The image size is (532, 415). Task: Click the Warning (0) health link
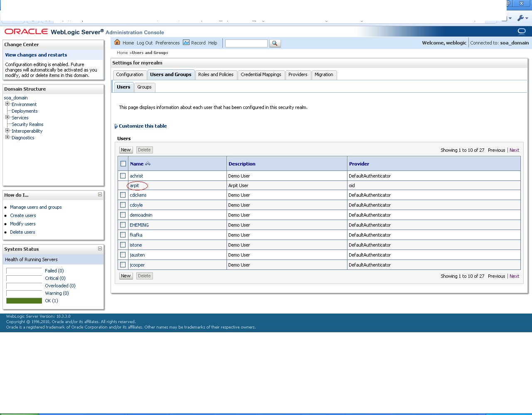[57, 293]
